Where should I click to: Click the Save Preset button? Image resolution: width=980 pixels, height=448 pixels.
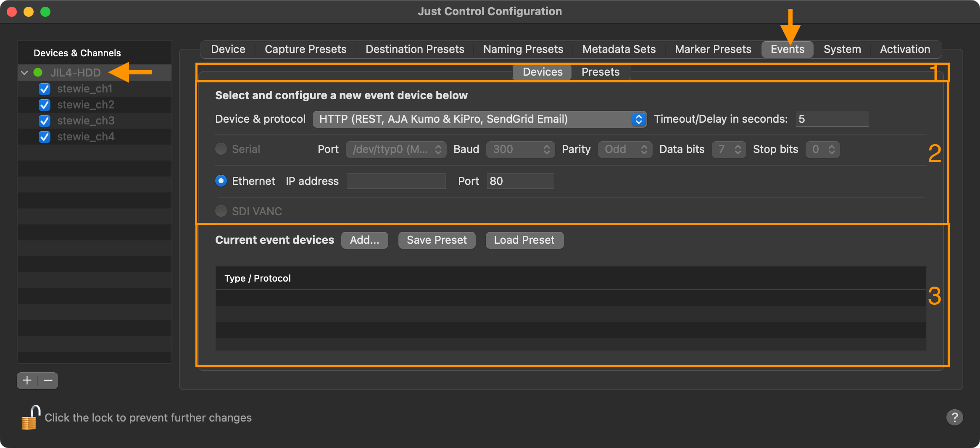point(437,240)
